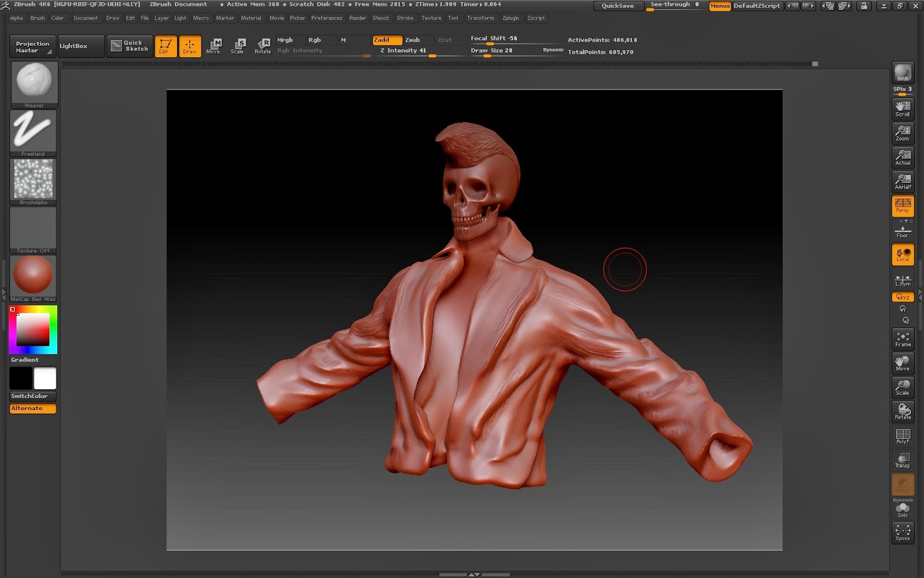Open the Tool menu
The height and width of the screenshot is (578, 924).
click(x=453, y=18)
